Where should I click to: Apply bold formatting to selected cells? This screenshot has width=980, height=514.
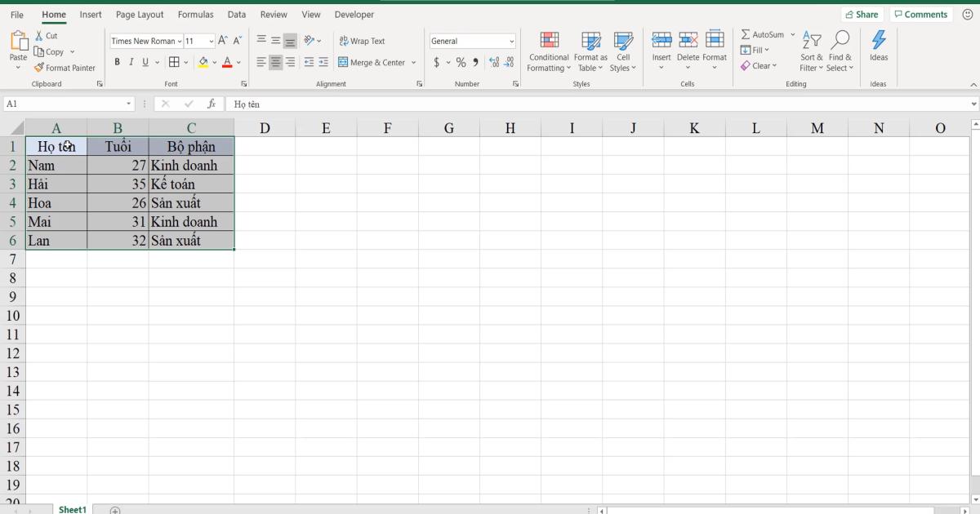point(118,61)
